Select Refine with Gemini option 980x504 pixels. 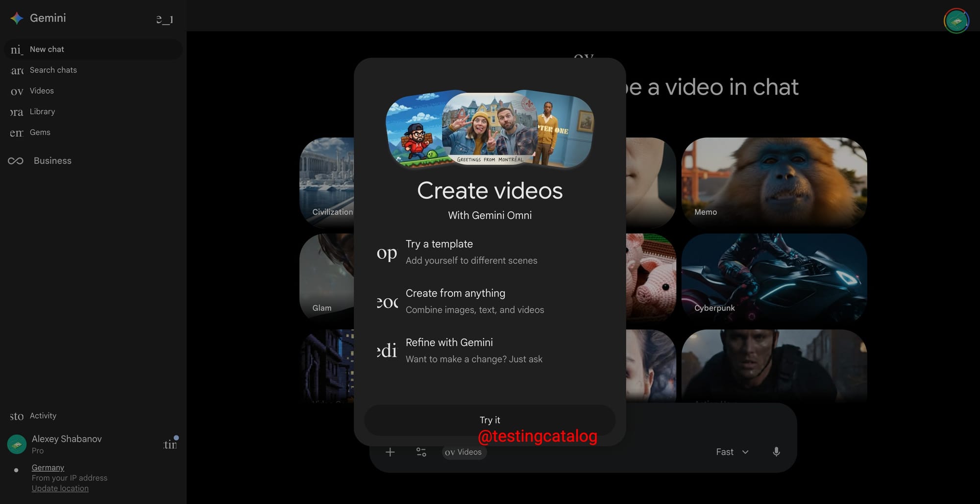pyautogui.click(x=490, y=351)
